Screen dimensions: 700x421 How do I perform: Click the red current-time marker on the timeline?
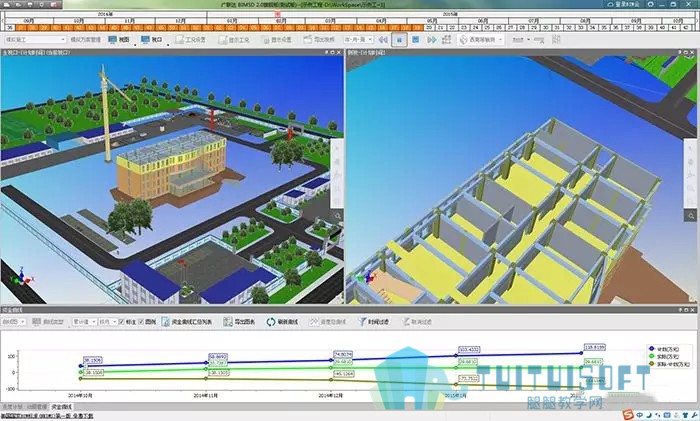277,14
